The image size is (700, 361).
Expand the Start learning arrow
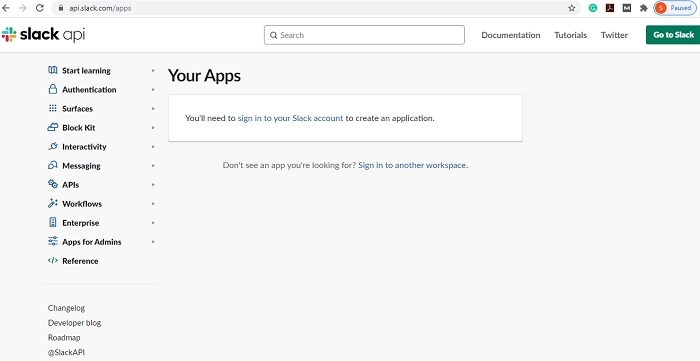[153, 71]
